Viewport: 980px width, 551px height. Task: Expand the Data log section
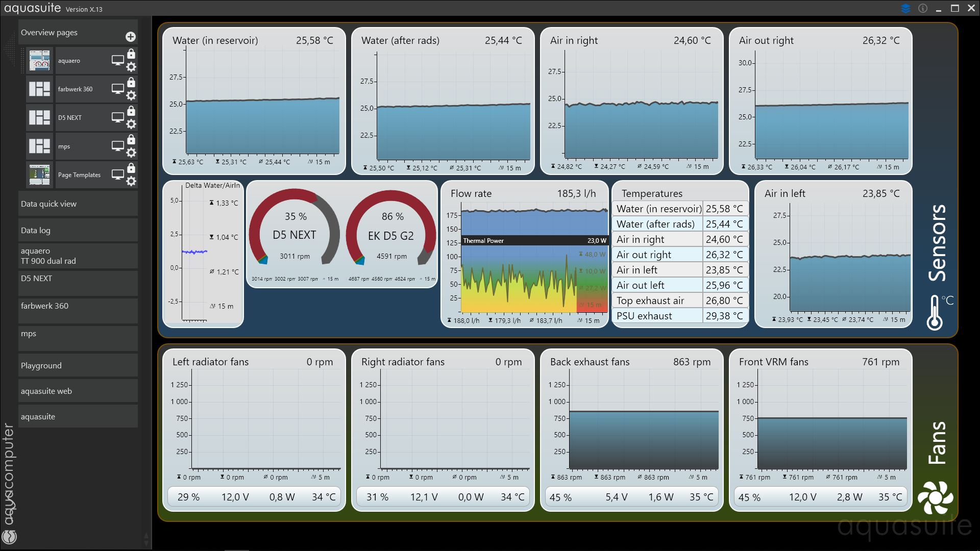pos(78,230)
